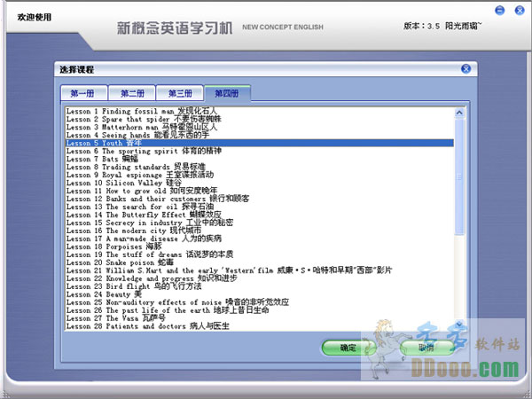The height and width of the screenshot is (399, 532).
Task: Select highlighted Lesson 5 Youth
Action: (260, 143)
